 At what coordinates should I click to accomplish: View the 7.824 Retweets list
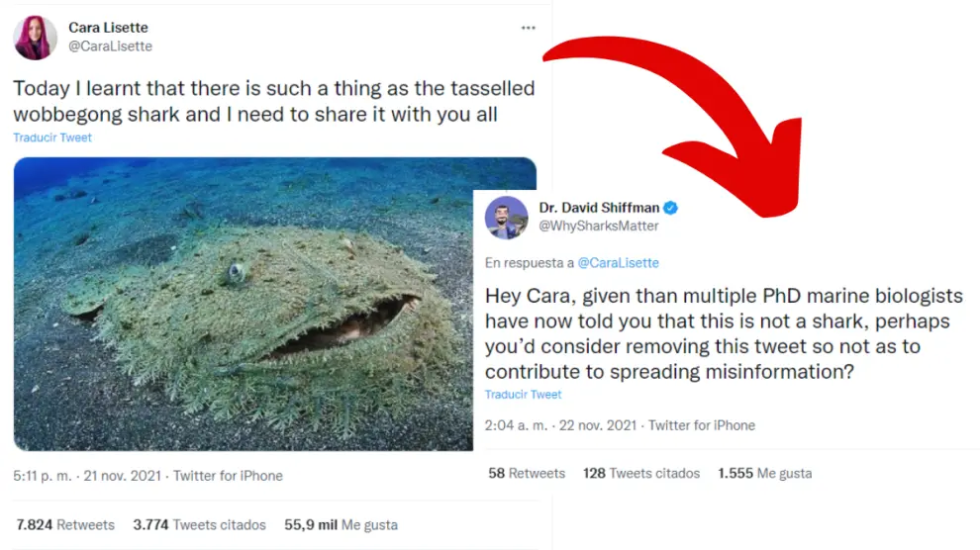pos(65,524)
